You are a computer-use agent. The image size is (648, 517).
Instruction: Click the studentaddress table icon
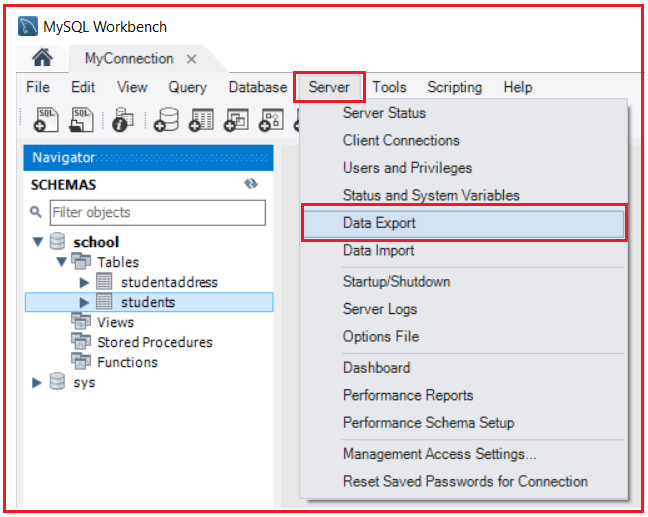click(104, 281)
